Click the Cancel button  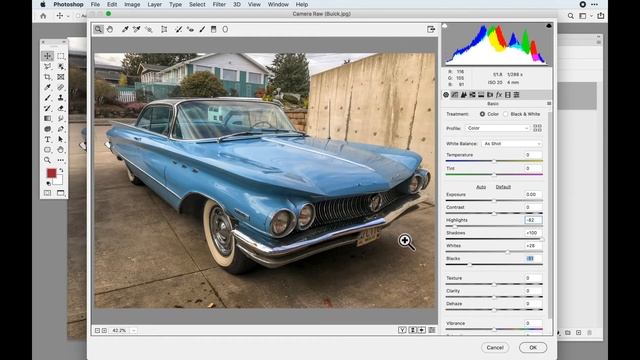point(495,347)
